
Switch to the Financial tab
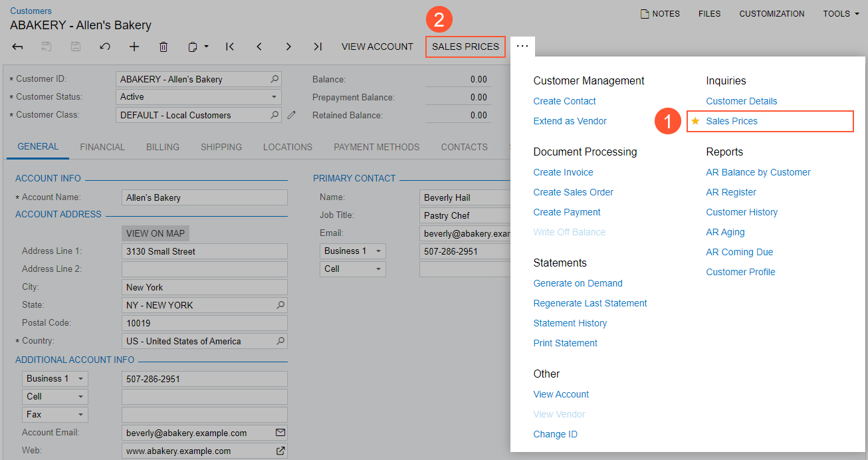[x=102, y=147]
